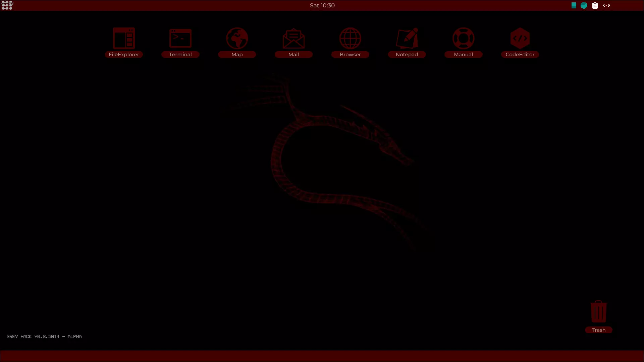Screen dimensions: 644x362
Task: Click the Grey Hack version text
Action: click(x=44, y=337)
